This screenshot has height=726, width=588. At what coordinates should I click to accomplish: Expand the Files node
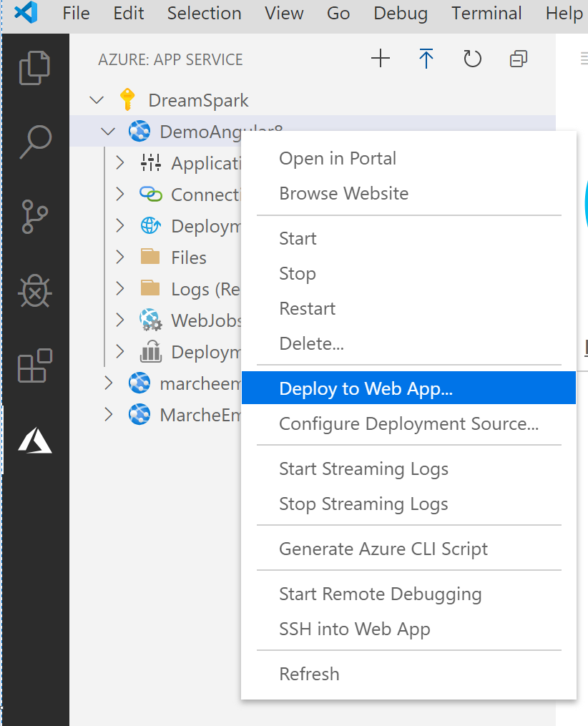(x=120, y=257)
